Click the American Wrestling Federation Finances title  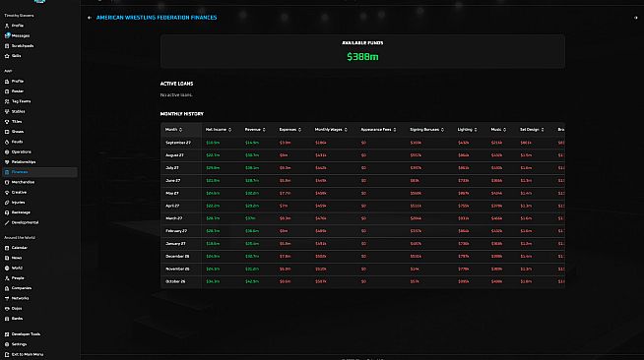(157, 18)
